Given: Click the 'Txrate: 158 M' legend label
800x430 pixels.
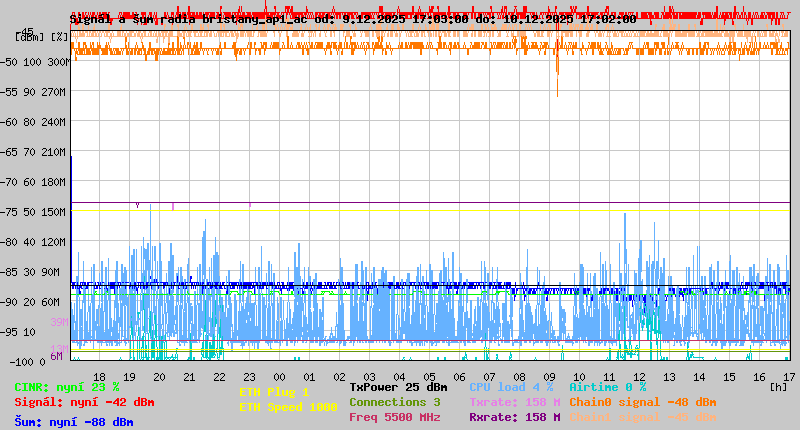Looking at the screenshot, I should coord(515,402).
